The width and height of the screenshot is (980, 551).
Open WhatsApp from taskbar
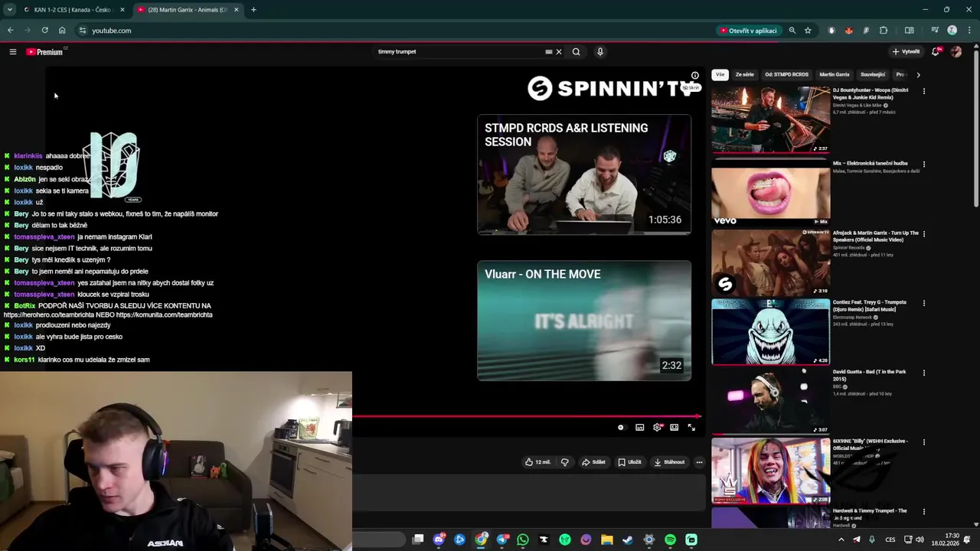523,540
